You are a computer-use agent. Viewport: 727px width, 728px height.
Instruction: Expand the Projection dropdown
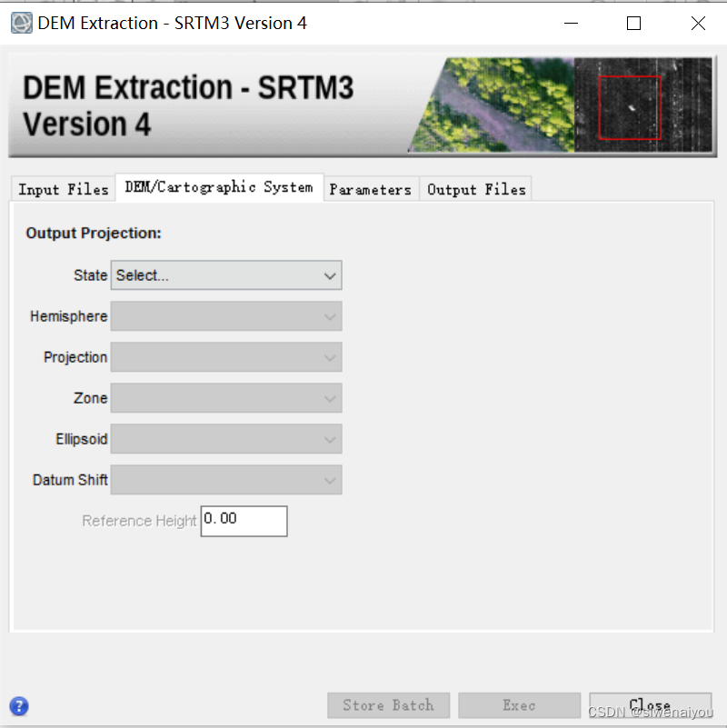point(225,357)
